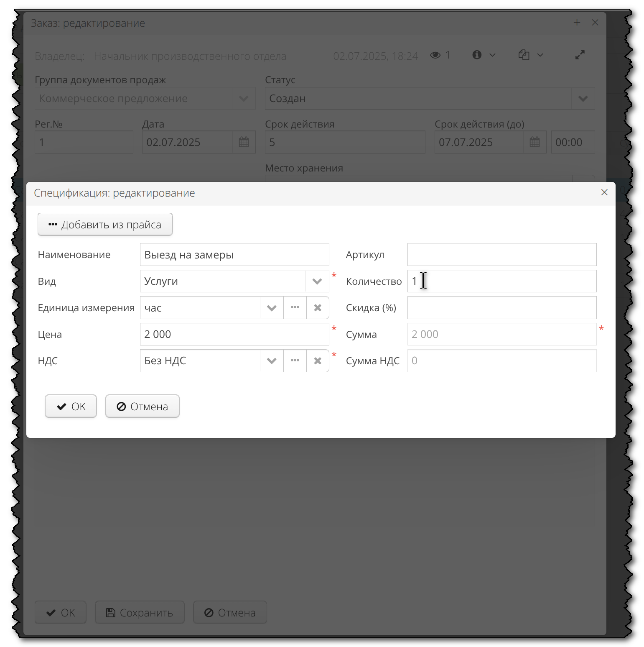
Task: Open the НДС reference picker ellipsis
Action: pos(295,361)
